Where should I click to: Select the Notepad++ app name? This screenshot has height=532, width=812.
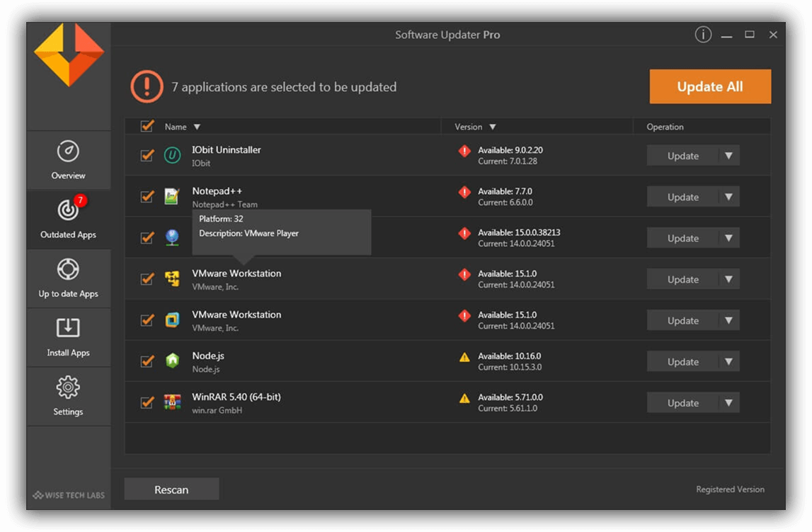pos(217,191)
